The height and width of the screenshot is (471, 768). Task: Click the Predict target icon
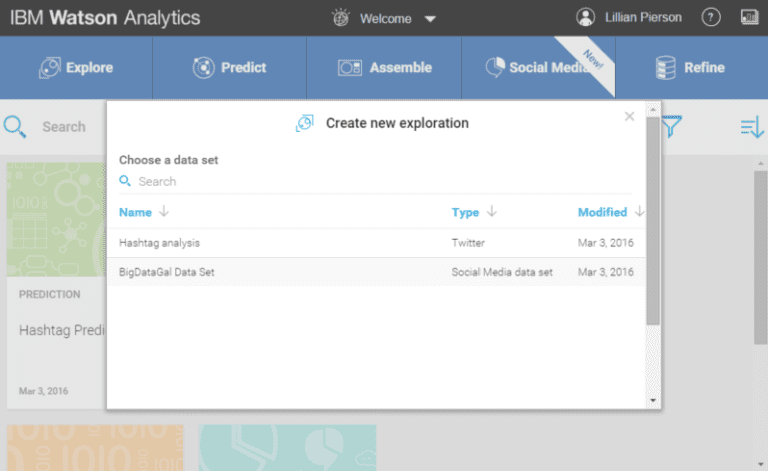[203, 68]
